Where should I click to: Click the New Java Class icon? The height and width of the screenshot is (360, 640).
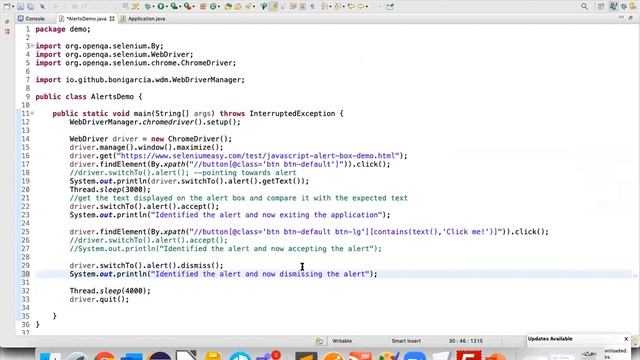tap(213, 6)
